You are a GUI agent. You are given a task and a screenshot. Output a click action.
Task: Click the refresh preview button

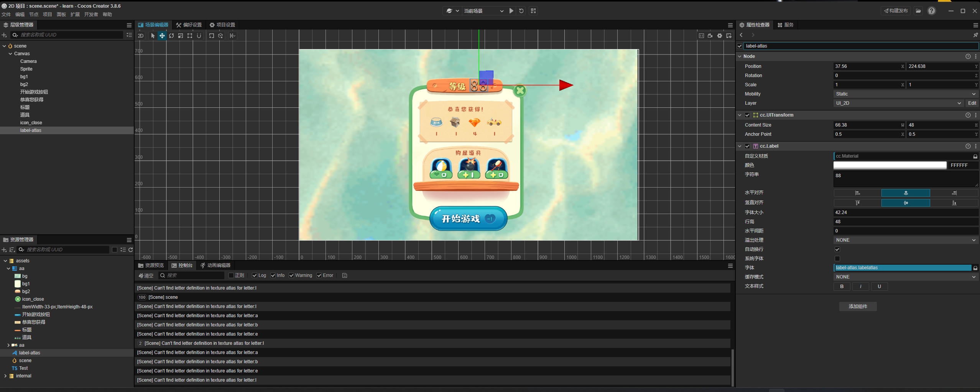click(x=521, y=11)
